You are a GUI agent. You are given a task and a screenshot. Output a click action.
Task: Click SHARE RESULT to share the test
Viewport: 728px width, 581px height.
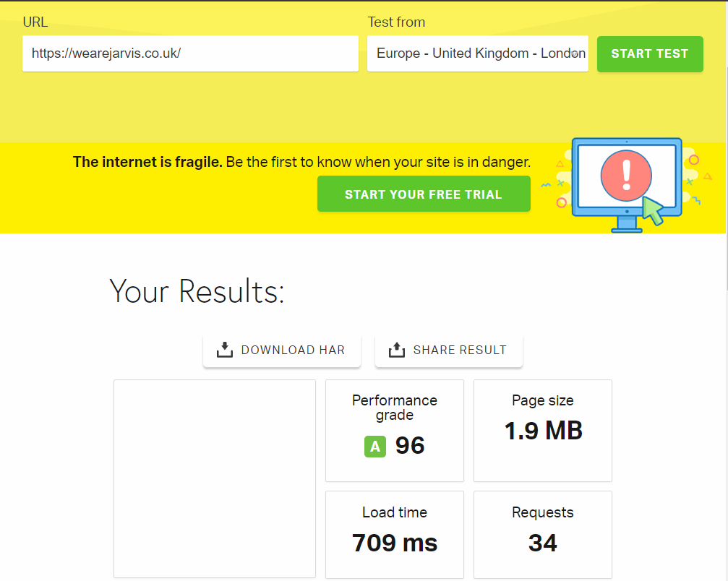(x=448, y=350)
